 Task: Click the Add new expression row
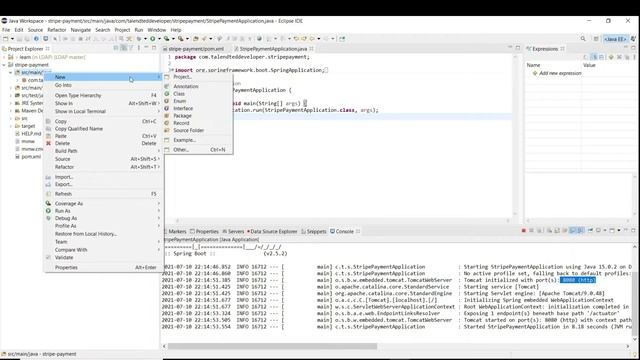coord(557,73)
